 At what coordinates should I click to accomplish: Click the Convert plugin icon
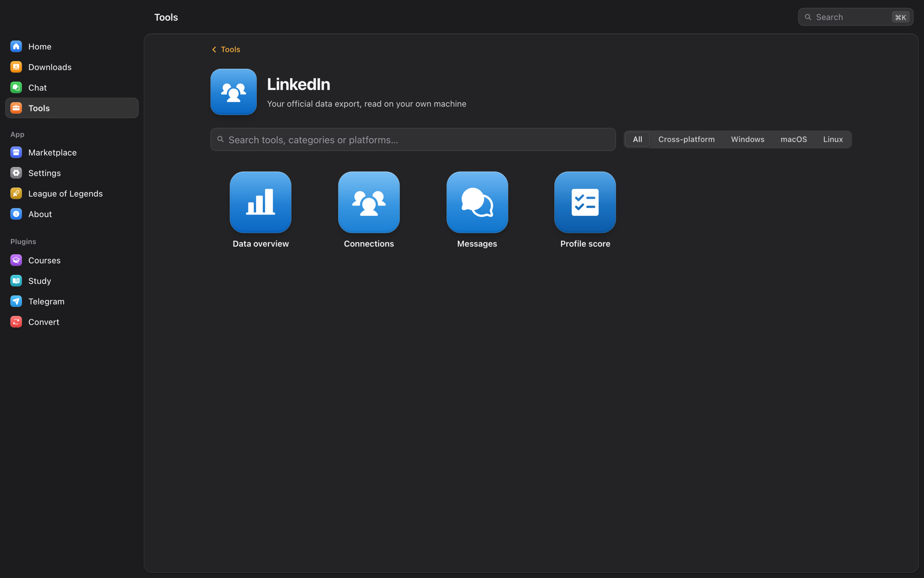pos(16,322)
